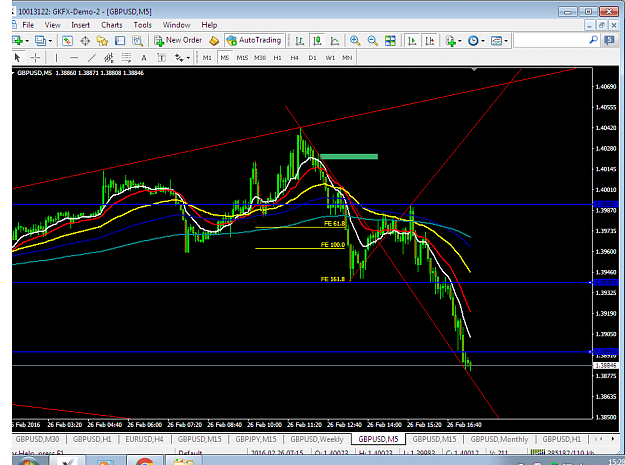Screen dimensions: 625x465
Task: Toggle chart auto scroll
Action: 412,41
